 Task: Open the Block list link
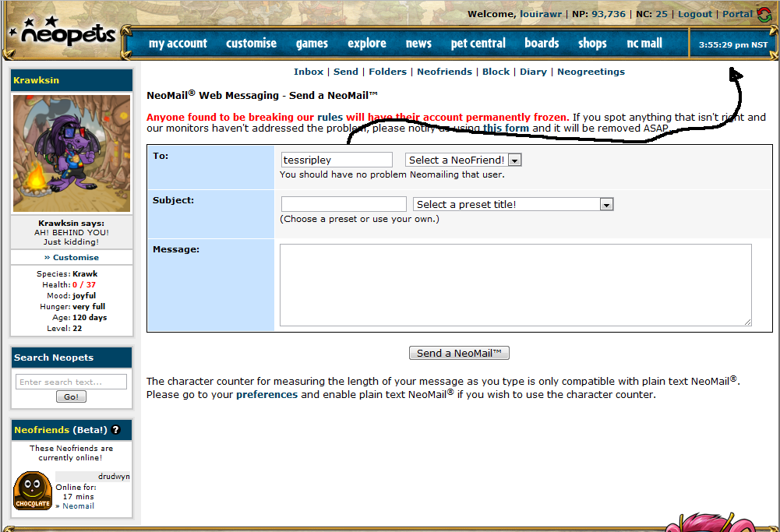(x=496, y=72)
